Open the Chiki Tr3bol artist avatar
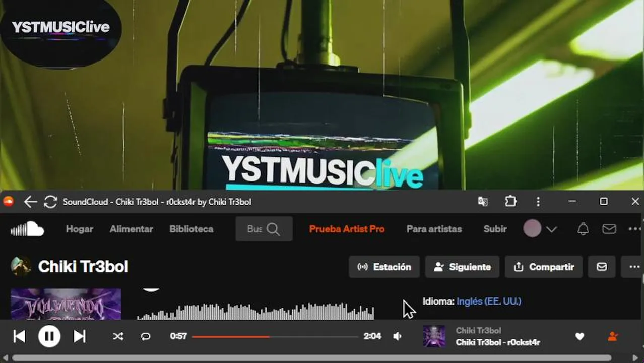The width and height of the screenshot is (644, 363). (x=21, y=266)
